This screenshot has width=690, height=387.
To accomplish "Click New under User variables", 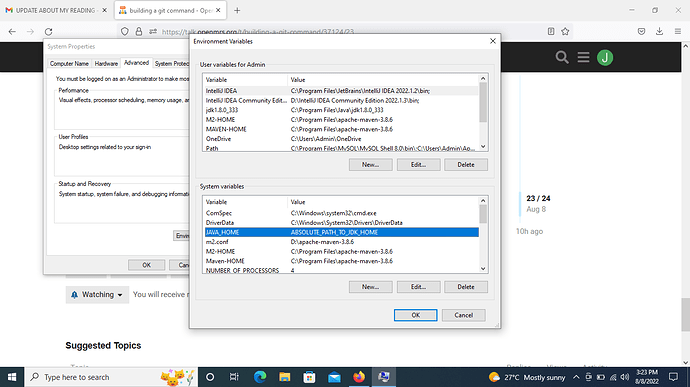I will pyautogui.click(x=371, y=165).
